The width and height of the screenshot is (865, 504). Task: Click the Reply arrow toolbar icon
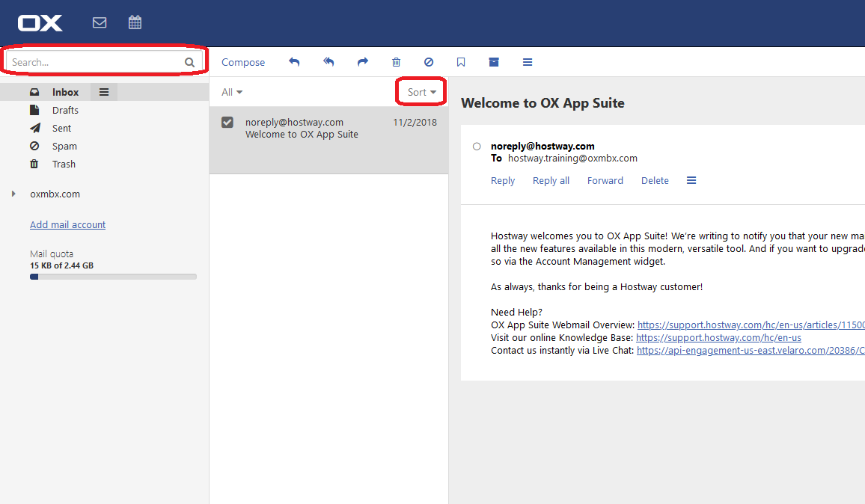pyautogui.click(x=294, y=62)
